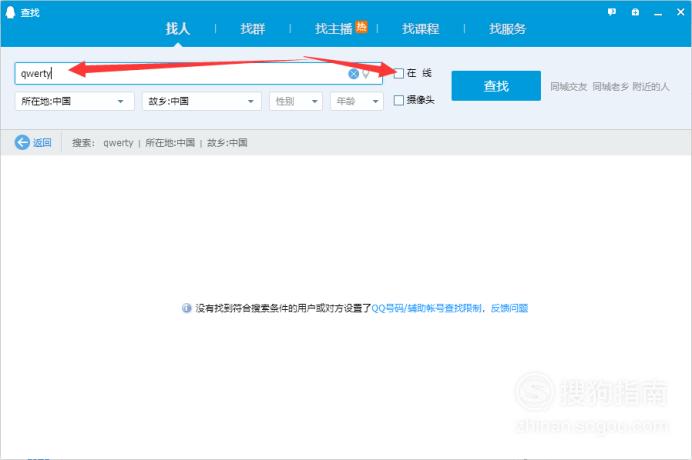The image size is (692, 460).
Task: Open the 所在地:中国 dropdown
Action: pos(75,101)
